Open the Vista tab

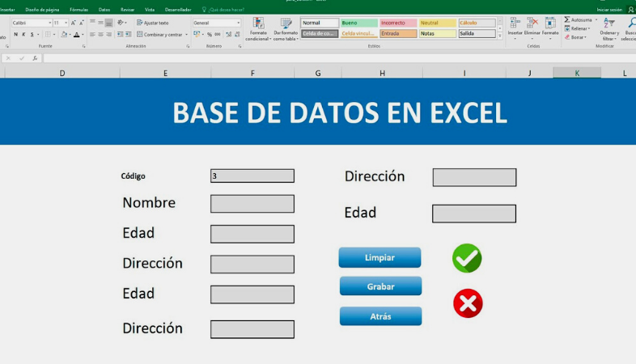tap(150, 10)
